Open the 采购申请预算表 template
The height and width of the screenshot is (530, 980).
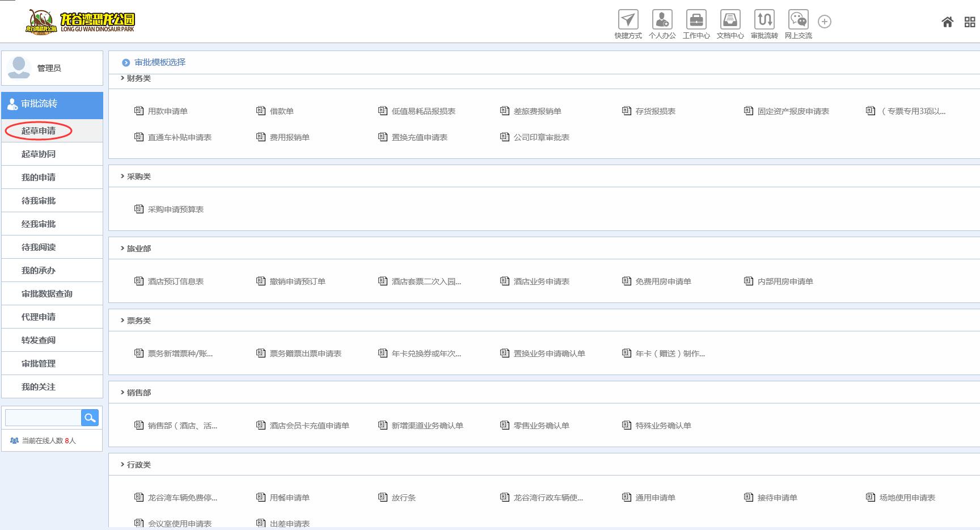(175, 209)
